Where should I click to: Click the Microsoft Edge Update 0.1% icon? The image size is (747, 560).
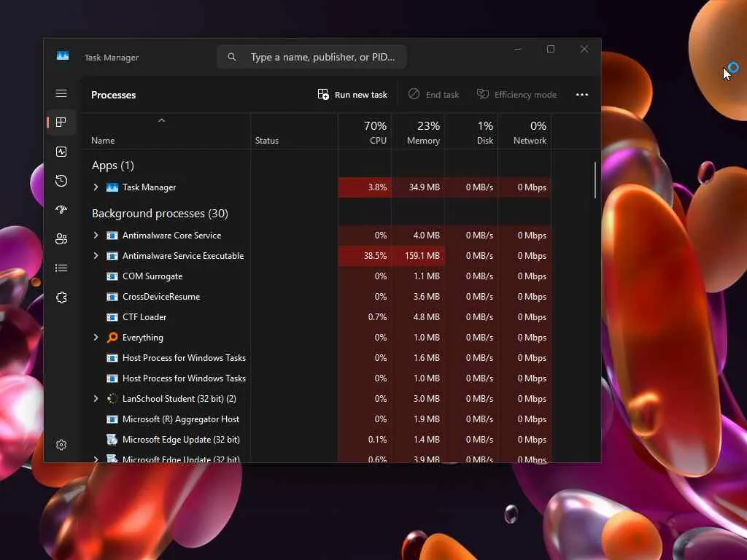tap(112, 440)
